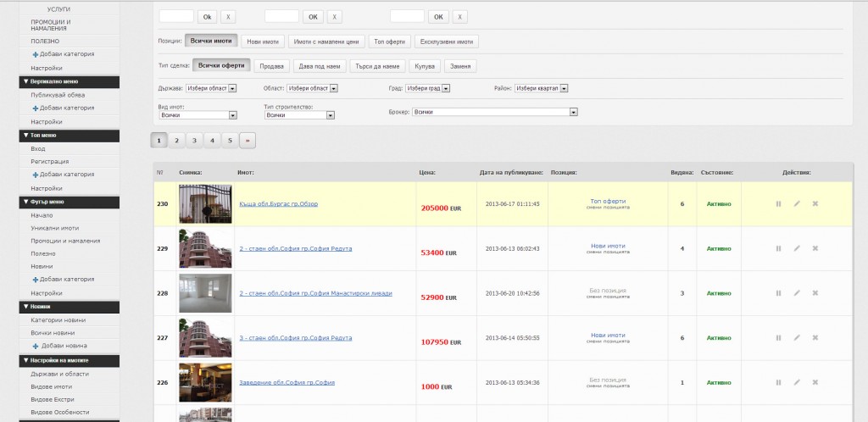Filter deal type Дава под наем
The height and width of the screenshot is (422, 868).
pyautogui.click(x=320, y=66)
